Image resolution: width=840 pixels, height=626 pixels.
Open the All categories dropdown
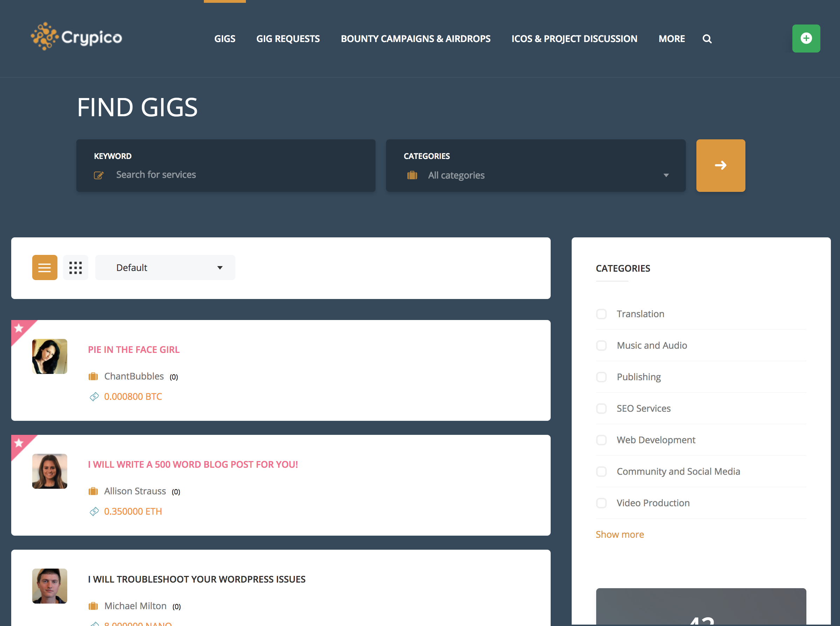536,175
